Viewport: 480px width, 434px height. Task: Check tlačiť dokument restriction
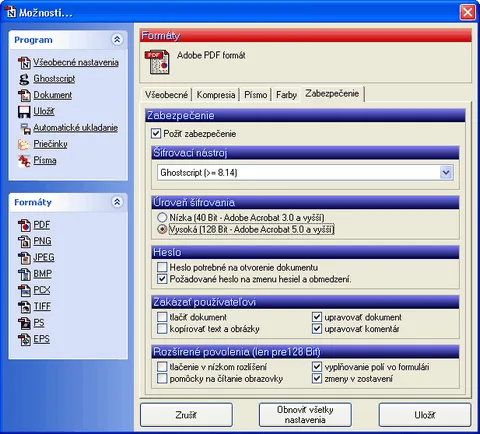click(x=162, y=317)
